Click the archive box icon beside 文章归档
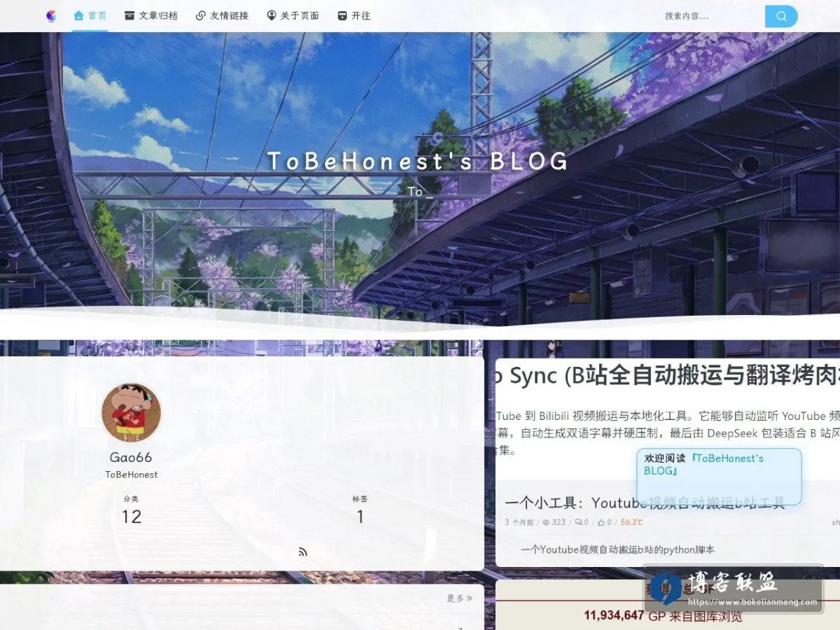840x630 pixels. pos(129,15)
